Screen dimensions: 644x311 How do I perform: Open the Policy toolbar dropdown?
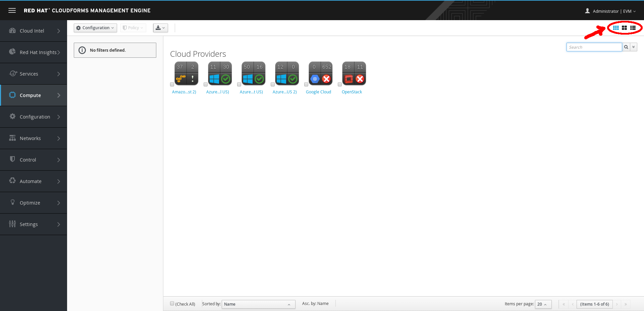pos(133,28)
